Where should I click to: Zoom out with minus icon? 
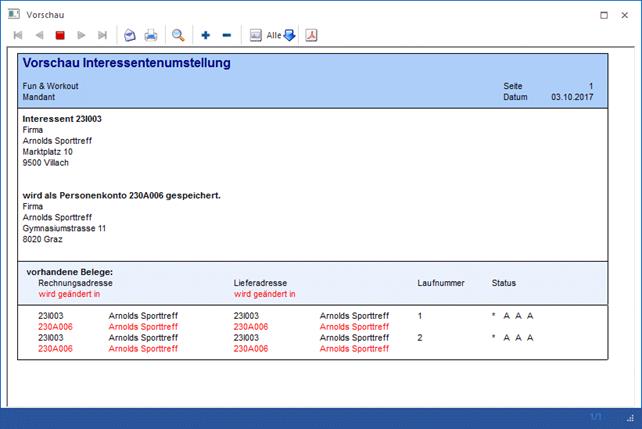click(226, 35)
